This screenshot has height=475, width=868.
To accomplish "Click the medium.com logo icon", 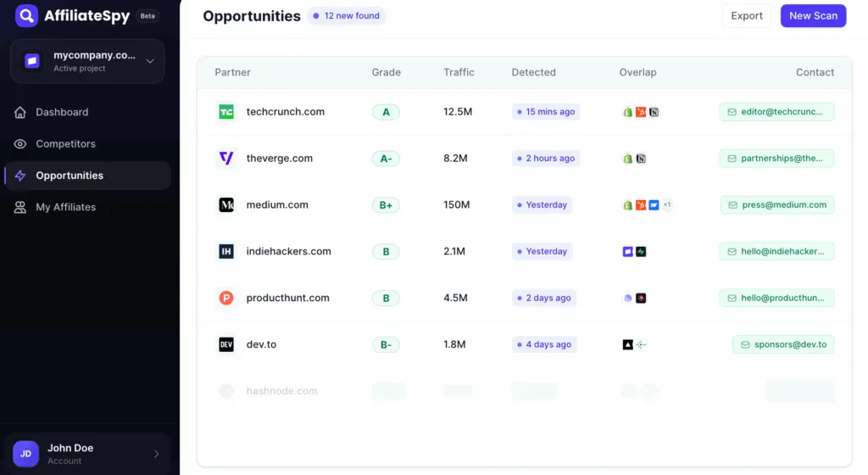I will [x=226, y=204].
